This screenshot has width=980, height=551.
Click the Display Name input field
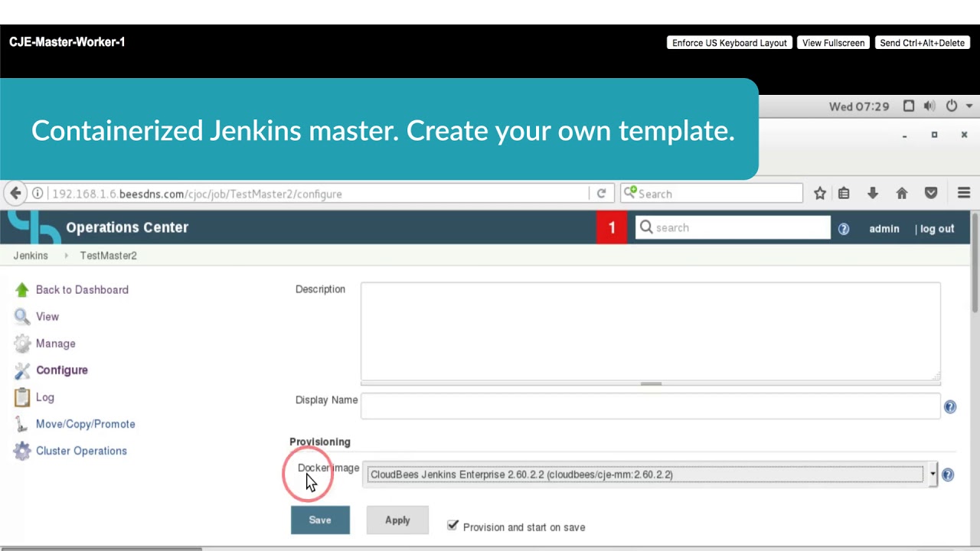click(x=651, y=406)
